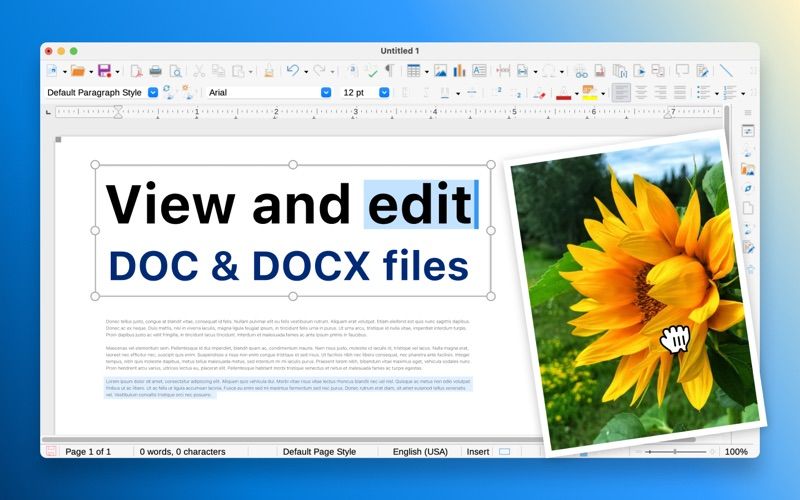Insert an image into document

coord(440,71)
